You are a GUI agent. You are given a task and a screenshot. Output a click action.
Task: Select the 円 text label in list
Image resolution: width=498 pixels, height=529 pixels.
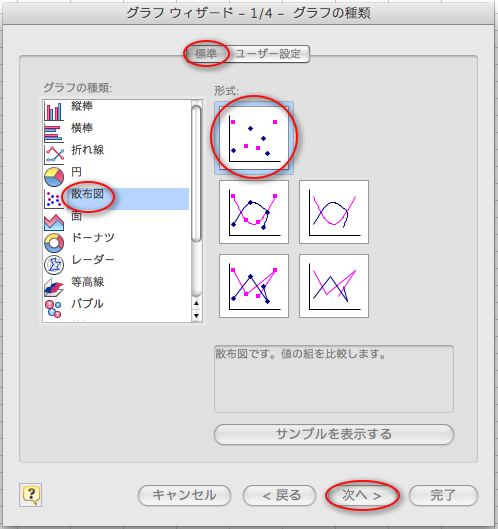[x=76, y=172]
